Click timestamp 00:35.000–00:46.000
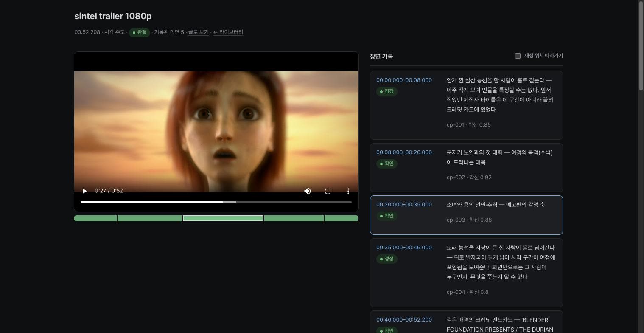This screenshot has height=333, width=644. pos(404,248)
